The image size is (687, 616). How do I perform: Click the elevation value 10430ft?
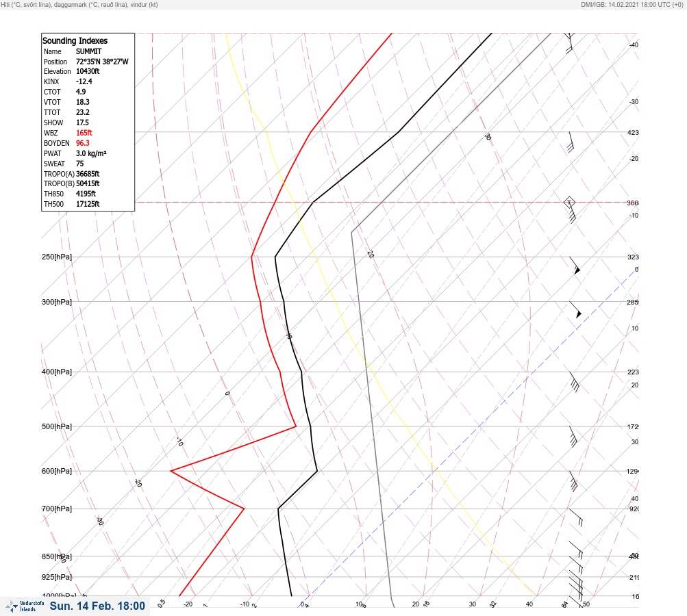[88, 71]
